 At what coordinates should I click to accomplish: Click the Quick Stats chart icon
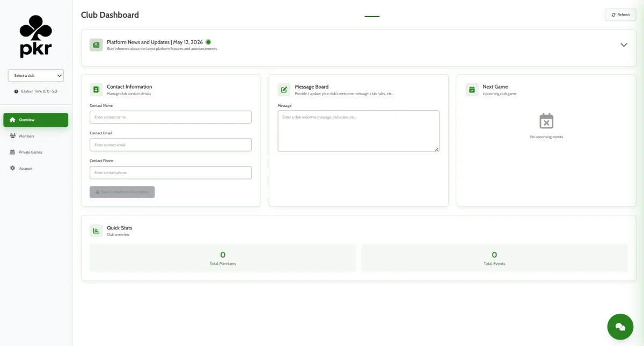pos(96,230)
